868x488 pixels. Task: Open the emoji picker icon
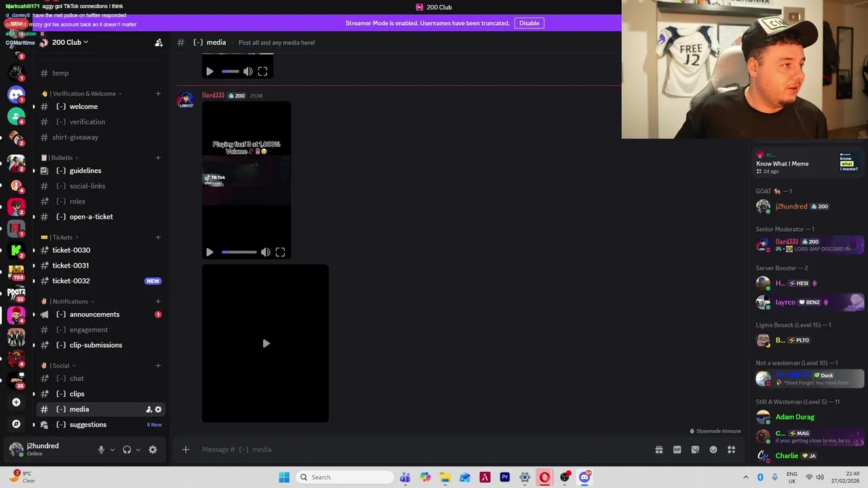tap(713, 449)
